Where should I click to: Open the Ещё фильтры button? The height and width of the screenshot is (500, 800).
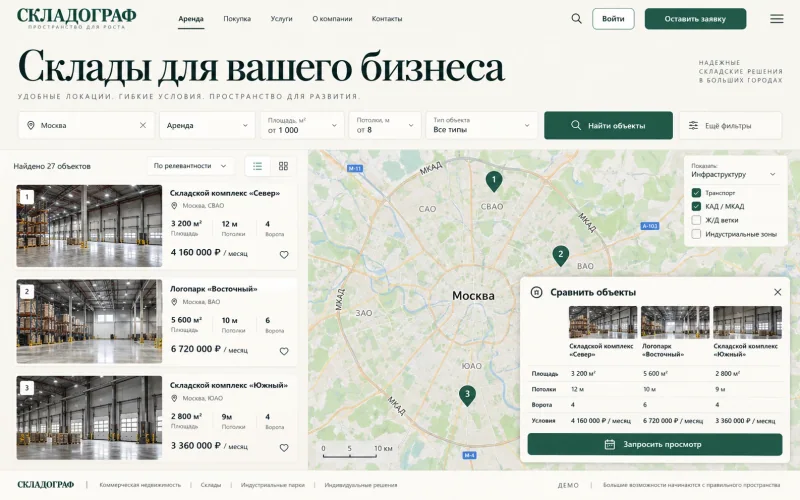click(x=731, y=126)
